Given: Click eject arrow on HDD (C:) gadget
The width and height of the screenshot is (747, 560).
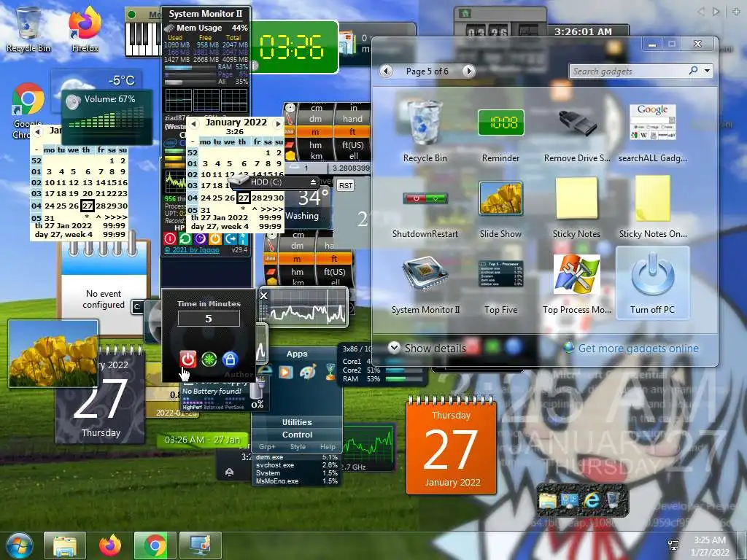Looking at the screenshot, I should point(313,182).
